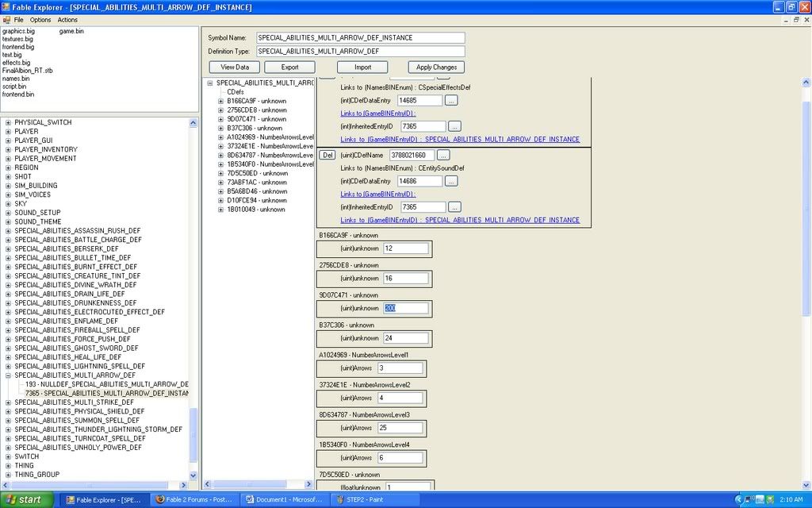Expand the SOUND_THEME tree node
Image resolution: width=812 pixels, height=508 pixels.
(x=8, y=222)
